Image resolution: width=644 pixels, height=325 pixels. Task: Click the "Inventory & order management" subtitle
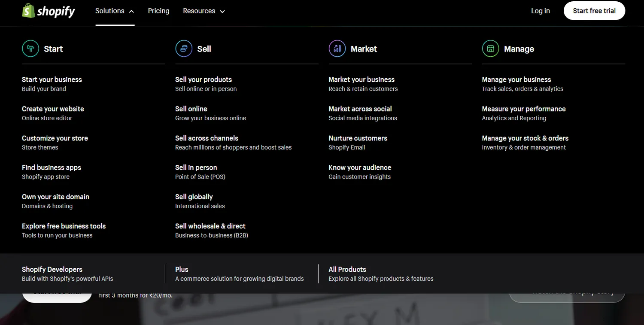coord(524,147)
